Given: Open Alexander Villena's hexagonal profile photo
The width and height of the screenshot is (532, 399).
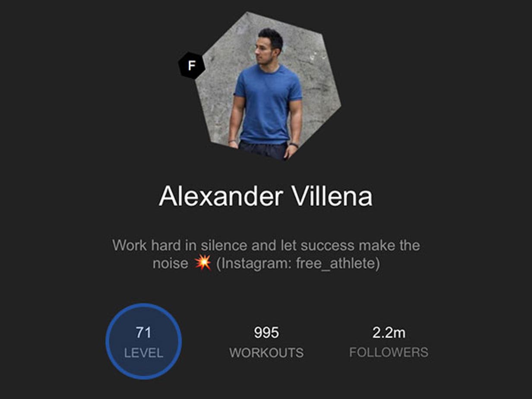Looking at the screenshot, I should click(268, 85).
